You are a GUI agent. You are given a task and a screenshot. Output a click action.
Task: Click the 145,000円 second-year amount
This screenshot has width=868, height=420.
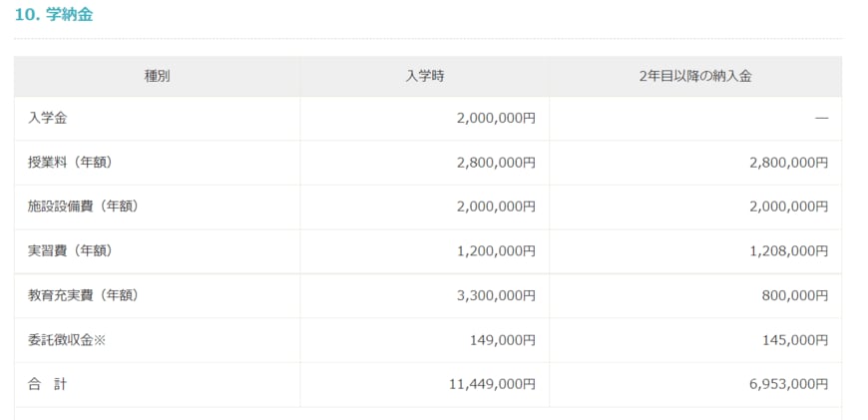pyautogui.click(x=795, y=340)
